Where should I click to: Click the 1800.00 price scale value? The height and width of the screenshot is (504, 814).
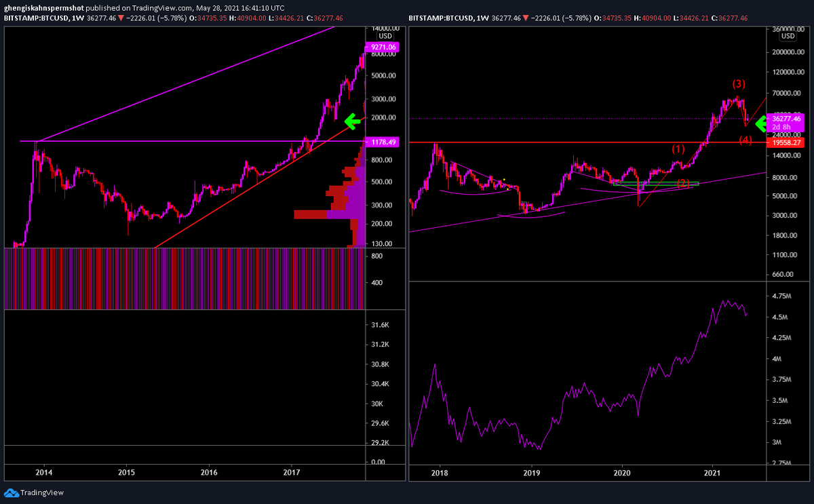tap(786, 235)
